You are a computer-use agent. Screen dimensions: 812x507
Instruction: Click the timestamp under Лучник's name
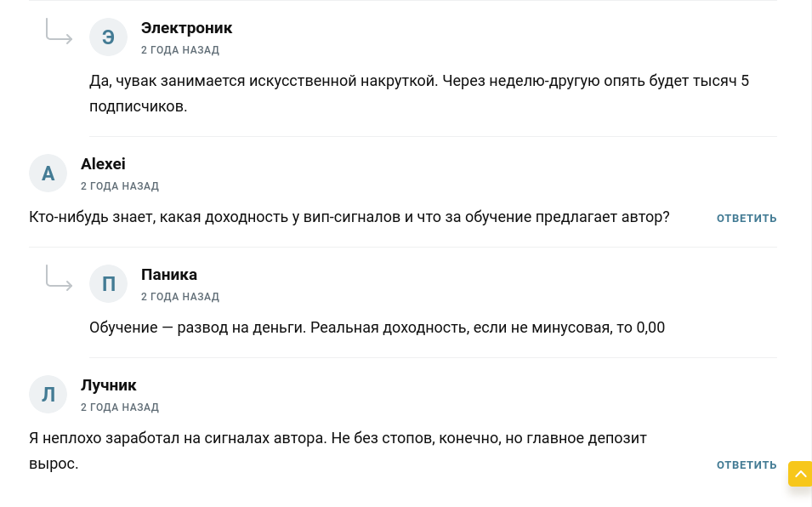(x=120, y=407)
